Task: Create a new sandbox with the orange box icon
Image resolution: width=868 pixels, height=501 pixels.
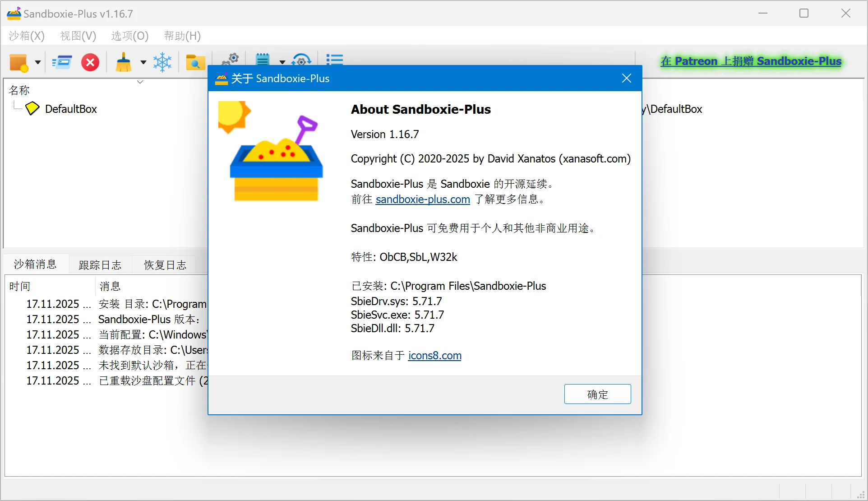Action: (19, 62)
